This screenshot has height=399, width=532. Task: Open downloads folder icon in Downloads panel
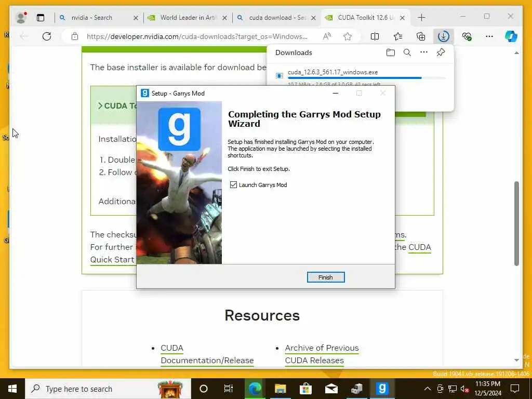tap(391, 52)
